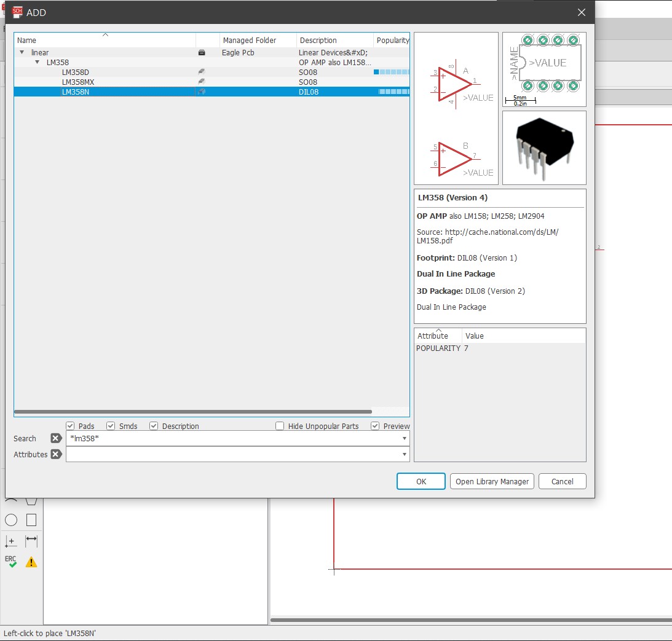Open the Search history dropdown arrow
The height and width of the screenshot is (641, 672).
(x=404, y=438)
